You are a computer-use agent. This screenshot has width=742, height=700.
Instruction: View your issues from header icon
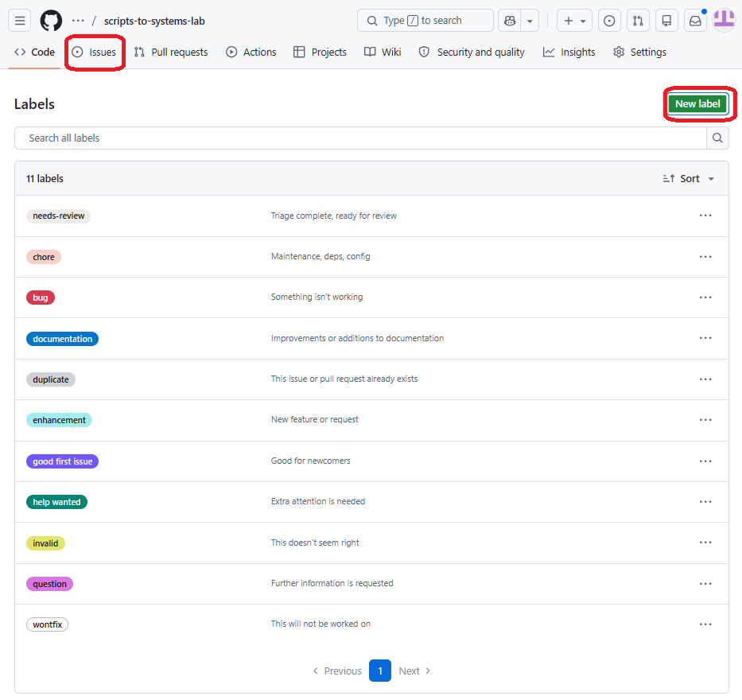click(x=609, y=21)
